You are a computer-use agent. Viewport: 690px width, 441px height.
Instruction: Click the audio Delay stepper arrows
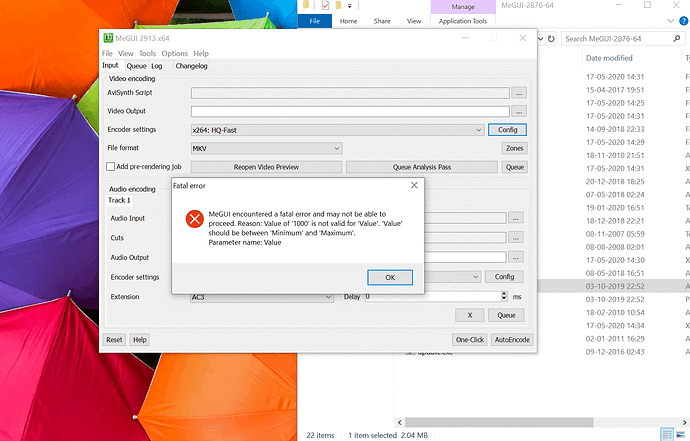(x=503, y=297)
